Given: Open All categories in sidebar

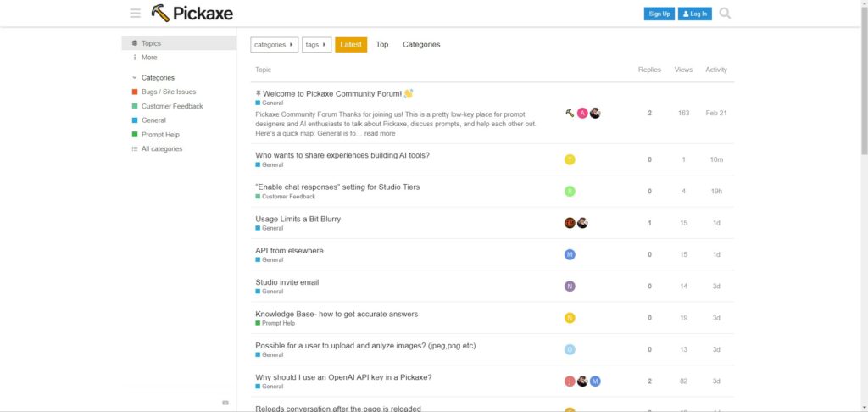Looking at the screenshot, I should pos(179,149).
